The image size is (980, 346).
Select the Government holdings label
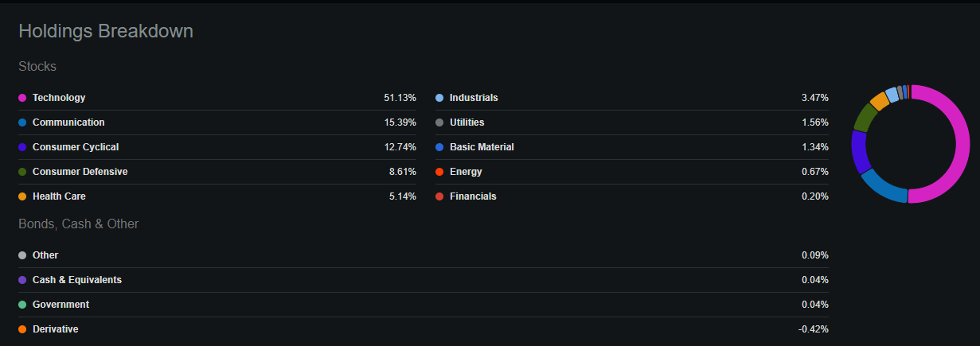coord(61,305)
